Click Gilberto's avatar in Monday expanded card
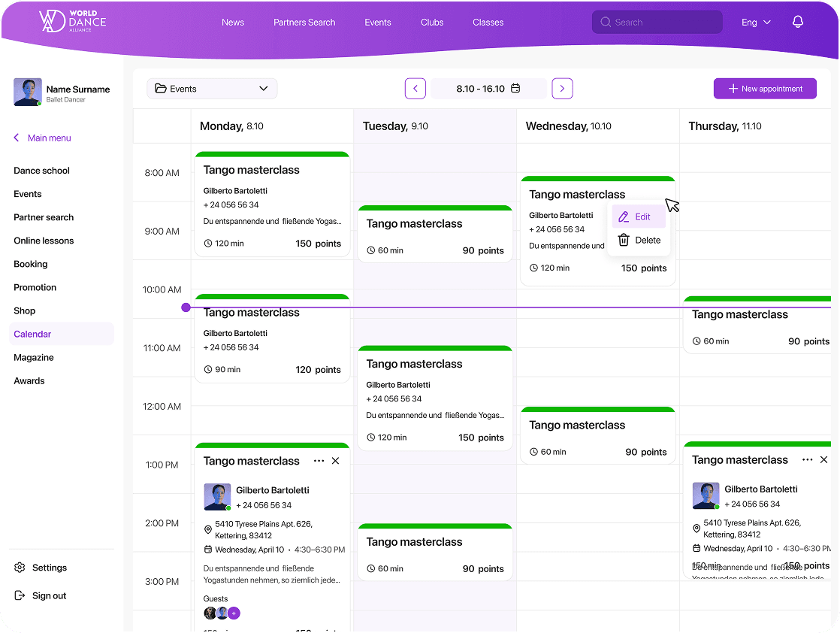 [x=217, y=497]
